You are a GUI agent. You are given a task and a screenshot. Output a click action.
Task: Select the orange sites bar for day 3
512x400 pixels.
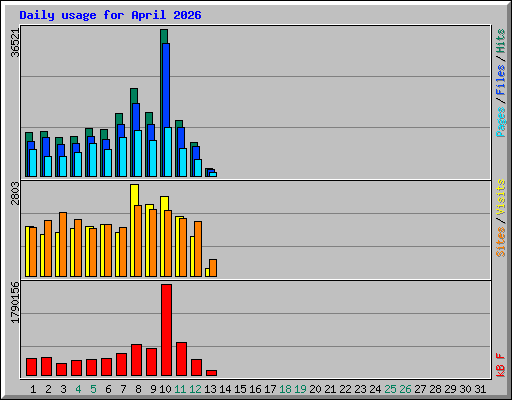click(63, 244)
